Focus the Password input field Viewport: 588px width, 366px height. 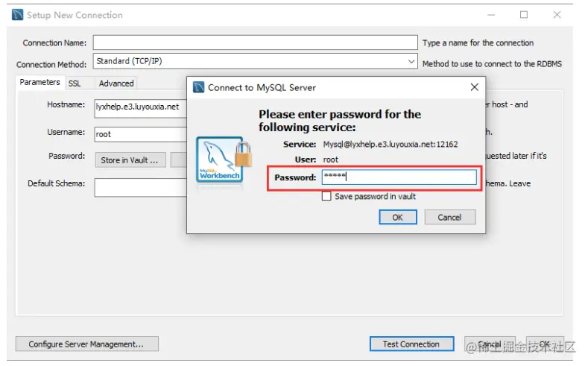pyautogui.click(x=399, y=177)
